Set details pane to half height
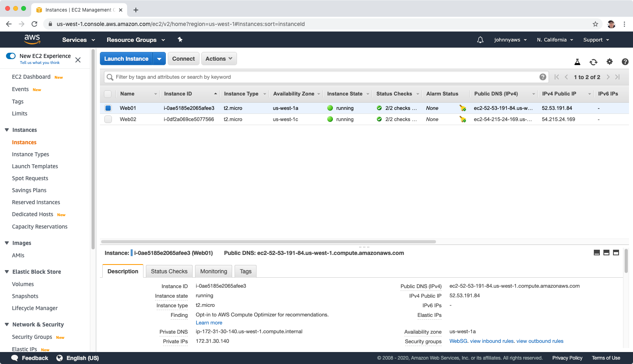The width and height of the screenshot is (633, 364). point(606,253)
